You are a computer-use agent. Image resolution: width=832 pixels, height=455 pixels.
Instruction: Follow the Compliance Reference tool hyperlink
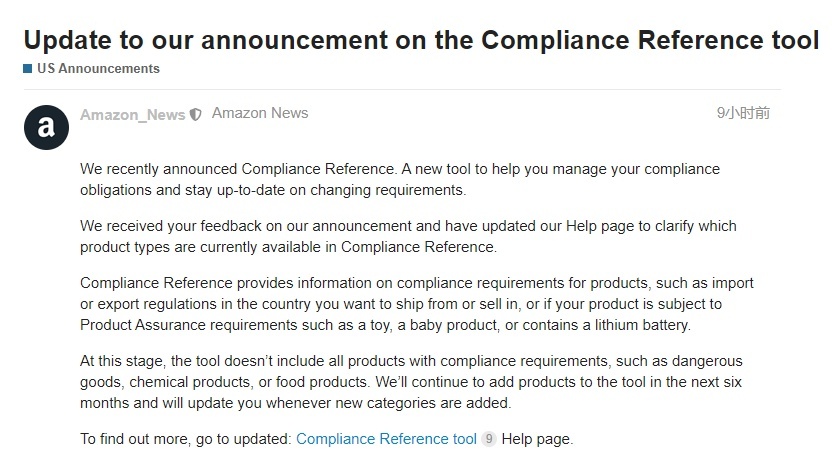[x=386, y=439]
